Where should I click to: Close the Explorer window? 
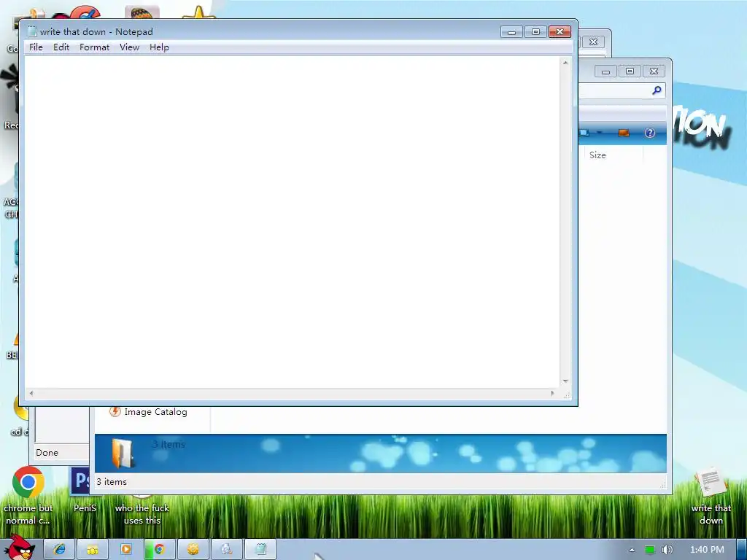[x=654, y=71]
